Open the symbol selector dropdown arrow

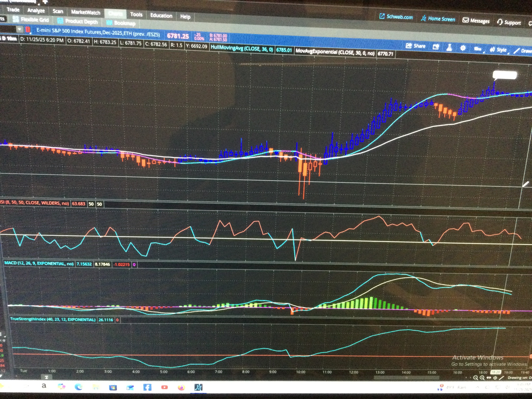pyautogui.click(x=20, y=29)
